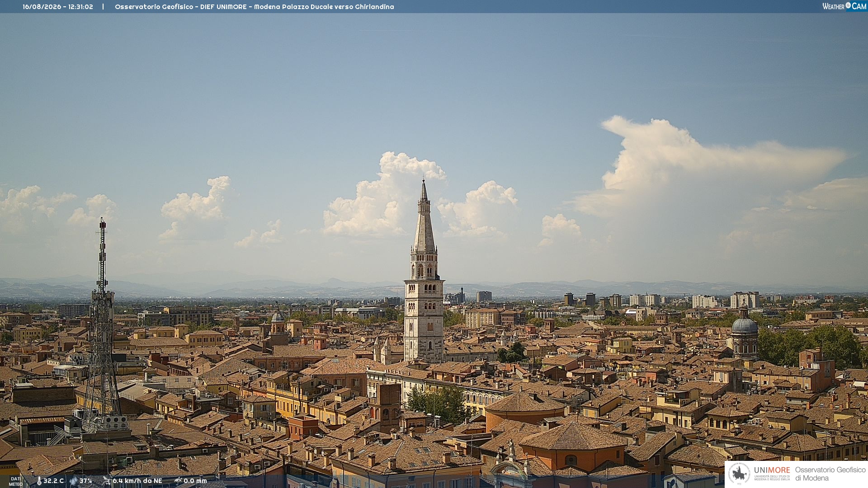The height and width of the screenshot is (488, 868).
Task: Click the water droplets humidity icon
Action: pyautogui.click(x=74, y=481)
